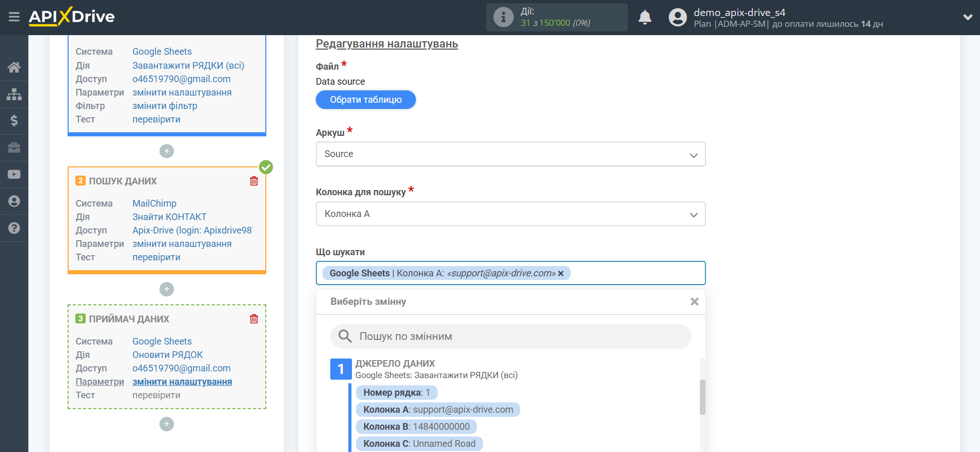
Task: Click змінити налаштування in MailChimp block
Action: pos(182,244)
